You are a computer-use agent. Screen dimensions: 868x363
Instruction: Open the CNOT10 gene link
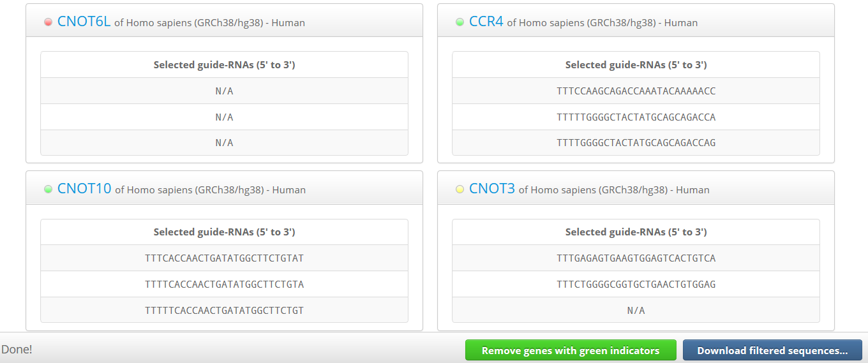click(84, 189)
